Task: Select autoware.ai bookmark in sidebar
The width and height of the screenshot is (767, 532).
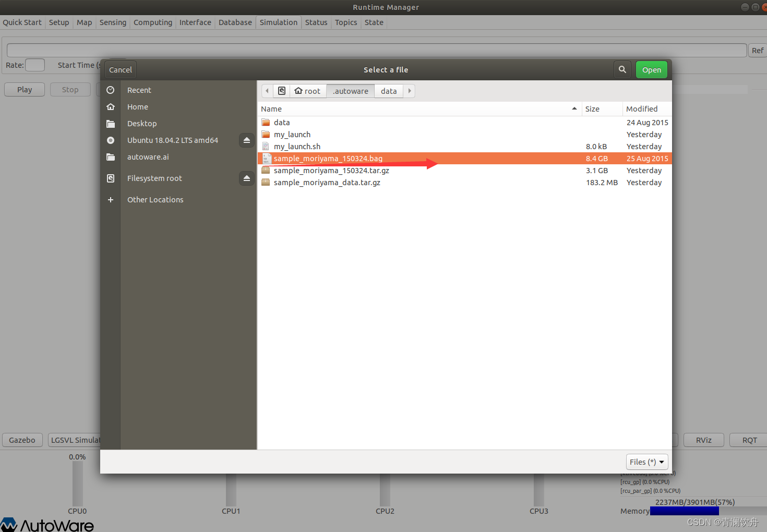Action: [148, 157]
